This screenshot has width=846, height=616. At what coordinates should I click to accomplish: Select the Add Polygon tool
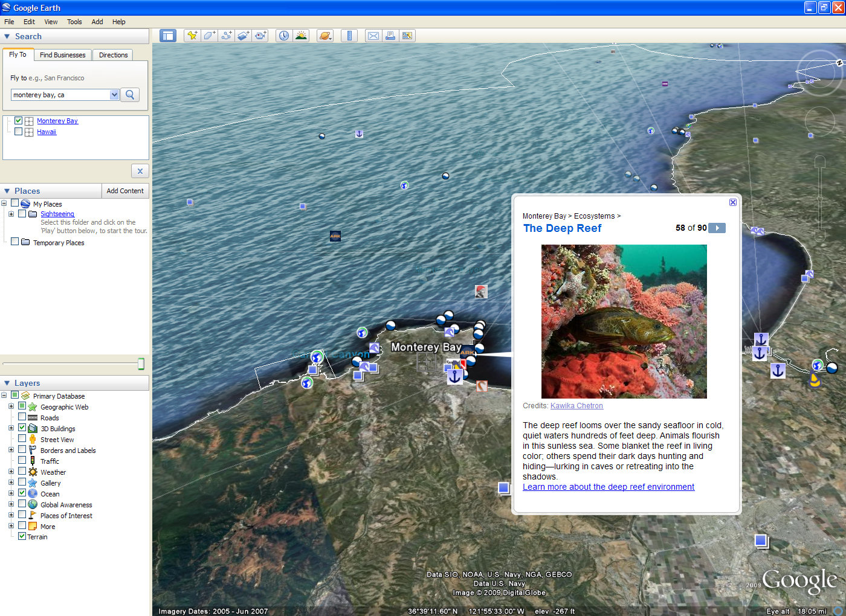tap(209, 36)
